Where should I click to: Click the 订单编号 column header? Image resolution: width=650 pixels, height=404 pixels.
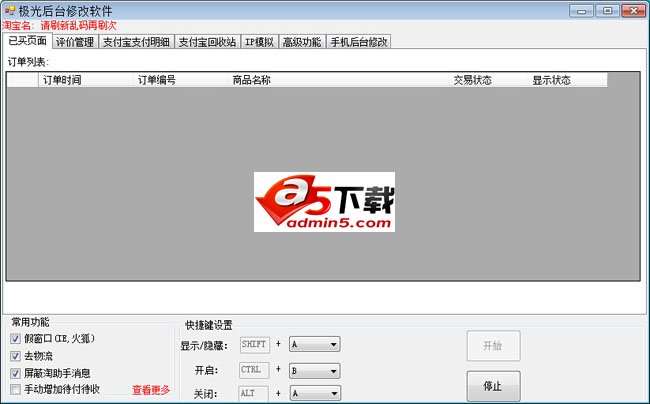point(181,80)
